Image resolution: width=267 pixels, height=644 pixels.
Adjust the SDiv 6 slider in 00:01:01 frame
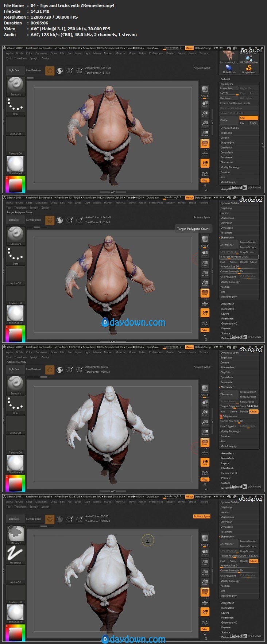click(229, 93)
